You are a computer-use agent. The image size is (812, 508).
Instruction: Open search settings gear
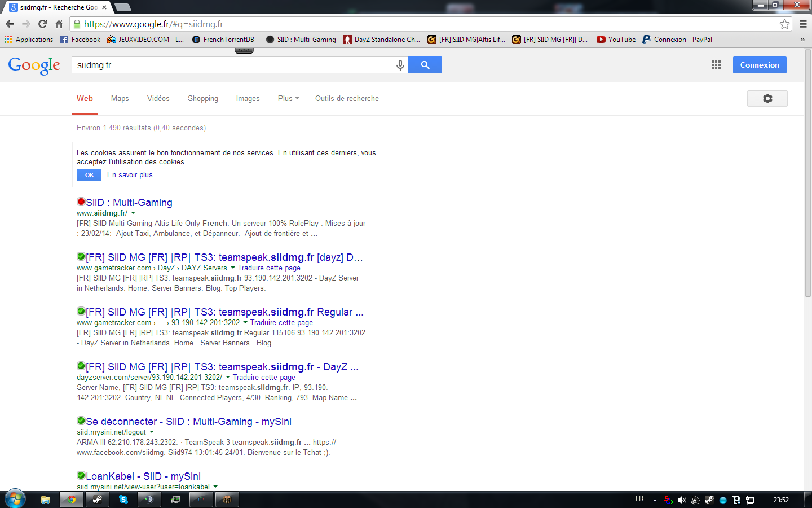[767, 98]
